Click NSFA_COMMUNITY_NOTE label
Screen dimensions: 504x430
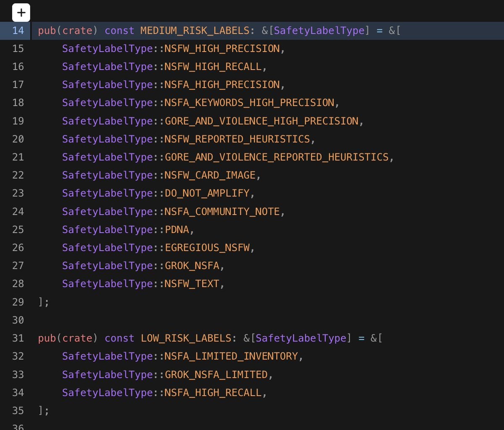tap(222, 211)
